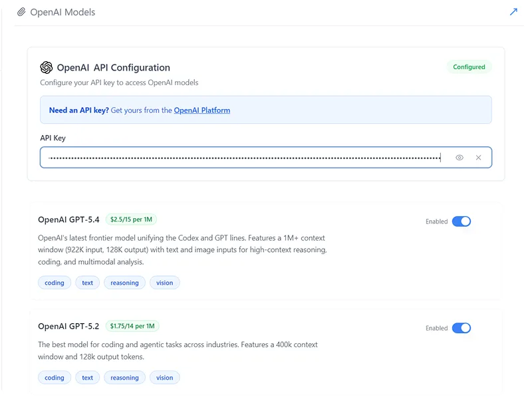532x399 pixels.
Task: Click the paperclip icon beside OpenAI Models
Action: tap(21, 12)
